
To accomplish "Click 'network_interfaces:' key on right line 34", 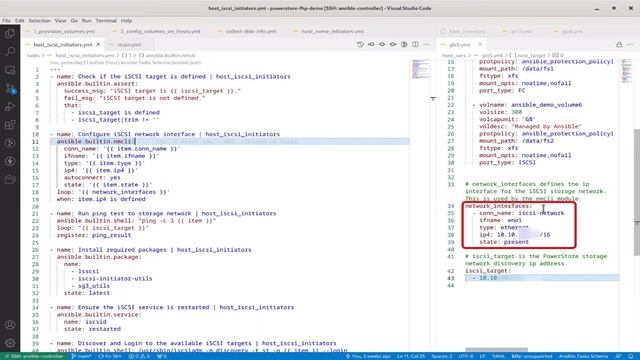I will pyautogui.click(x=498, y=206).
